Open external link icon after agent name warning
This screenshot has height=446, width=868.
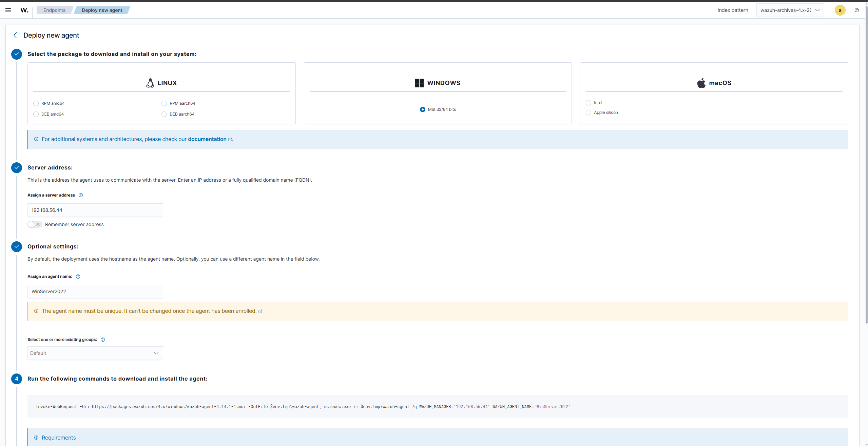click(260, 311)
